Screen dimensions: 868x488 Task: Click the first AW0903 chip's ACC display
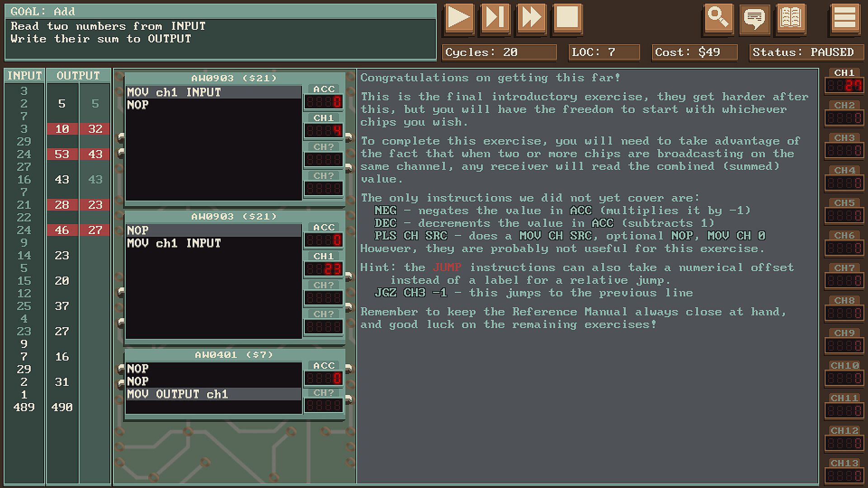323,102
